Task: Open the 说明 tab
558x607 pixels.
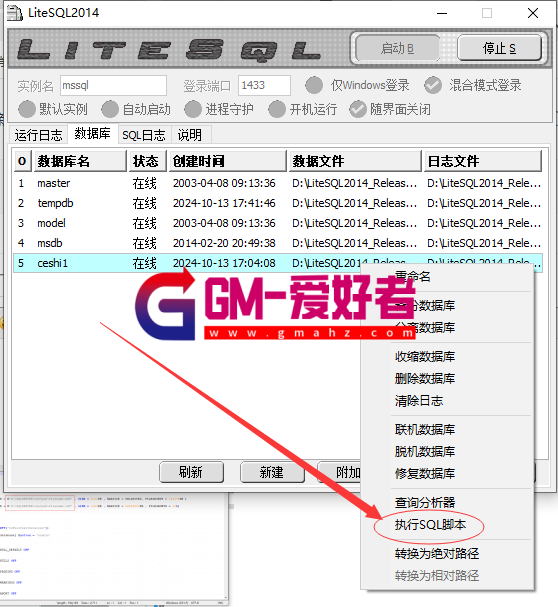Action: pyautogui.click(x=190, y=135)
